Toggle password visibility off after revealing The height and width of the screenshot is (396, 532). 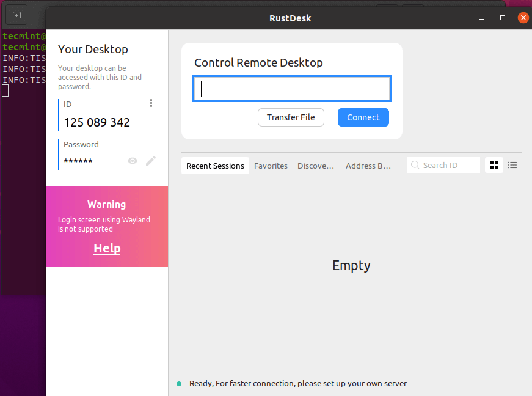[x=133, y=161]
